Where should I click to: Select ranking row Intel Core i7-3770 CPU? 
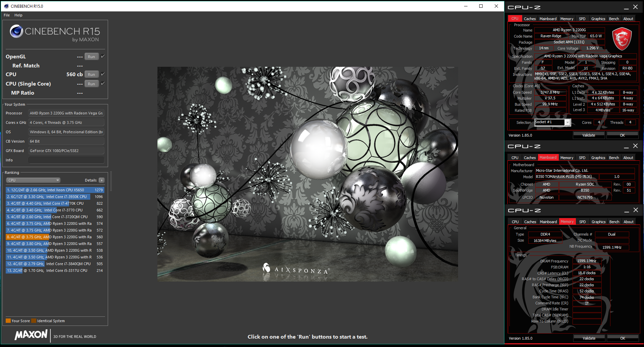point(55,210)
